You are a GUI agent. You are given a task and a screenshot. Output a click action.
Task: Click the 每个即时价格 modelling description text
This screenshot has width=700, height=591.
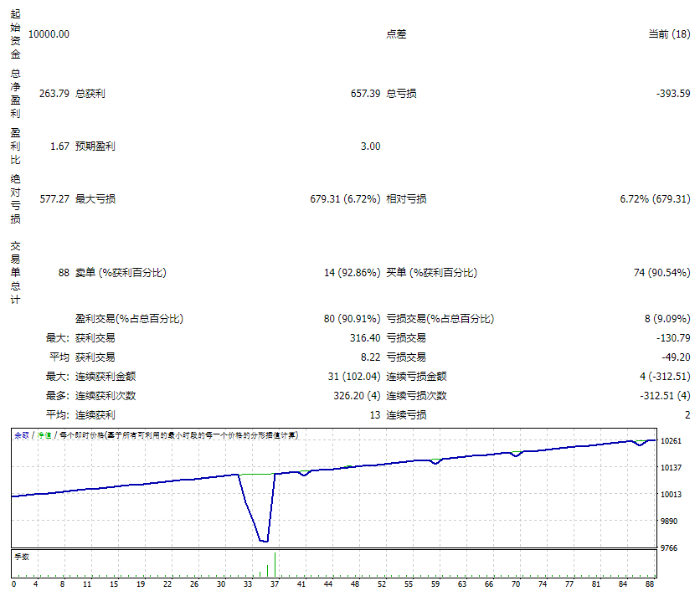[x=179, y=435]
